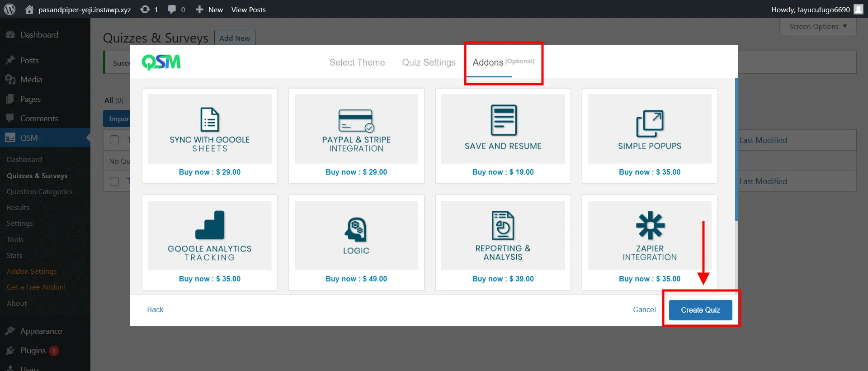Click the Media icon in sidebar
This screenshot has height=371, width=868.
coord(10,80)
